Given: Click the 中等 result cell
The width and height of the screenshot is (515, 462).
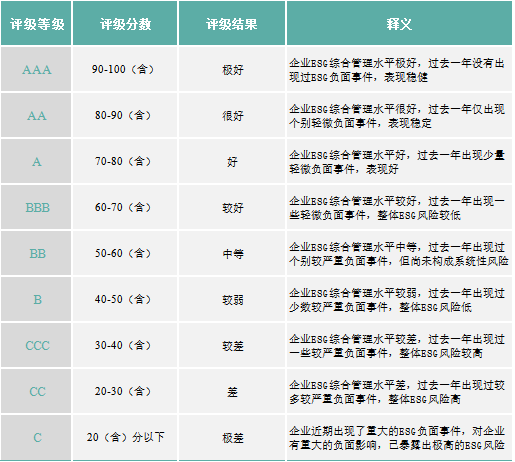Looking at the screenshot, I should pos(232,253).
